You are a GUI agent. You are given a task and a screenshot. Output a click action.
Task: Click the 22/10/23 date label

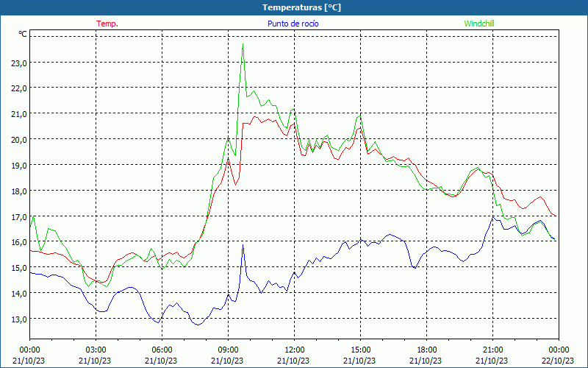(x=558, y=361)
